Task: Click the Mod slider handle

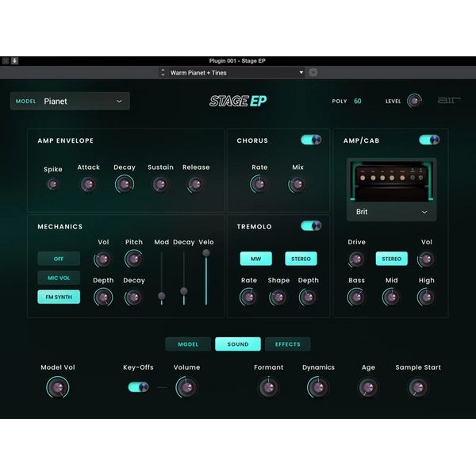Action: pyautogui.click(x=162, y=296)
